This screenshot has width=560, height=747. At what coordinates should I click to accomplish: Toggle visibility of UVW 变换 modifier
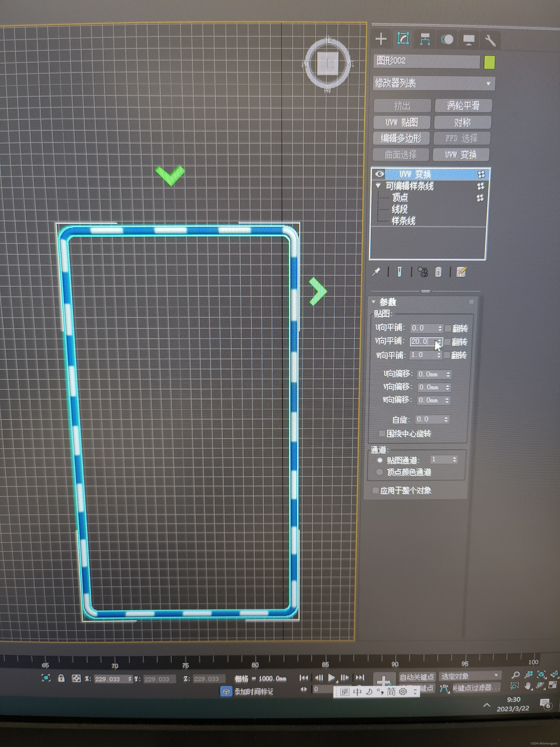(379, 174)
